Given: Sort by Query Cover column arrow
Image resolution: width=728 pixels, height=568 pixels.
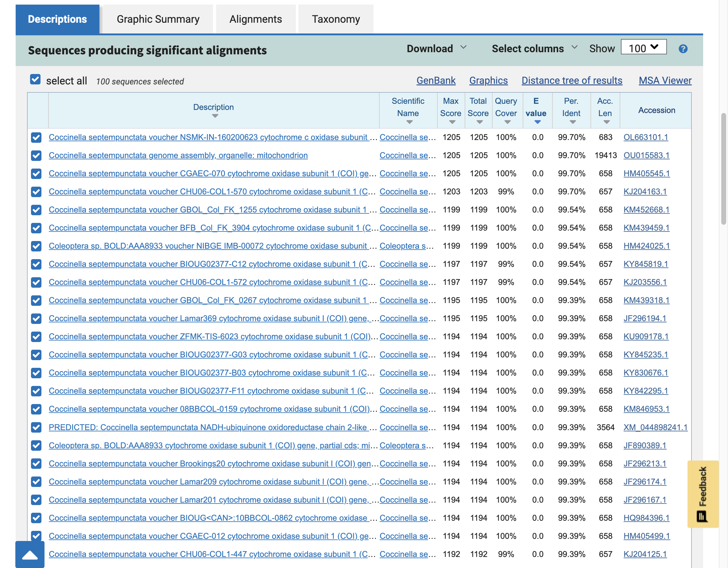Looking at the screenshot, I should [507, 122].
